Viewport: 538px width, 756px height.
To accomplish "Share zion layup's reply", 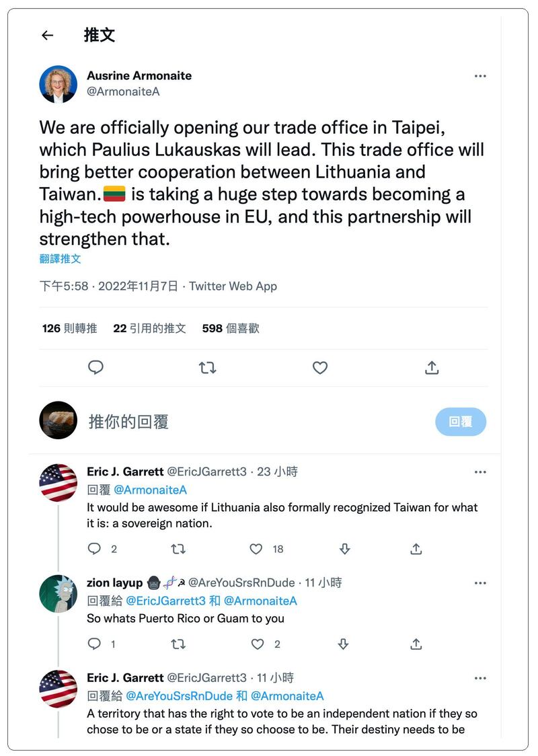I will point(416,644).
